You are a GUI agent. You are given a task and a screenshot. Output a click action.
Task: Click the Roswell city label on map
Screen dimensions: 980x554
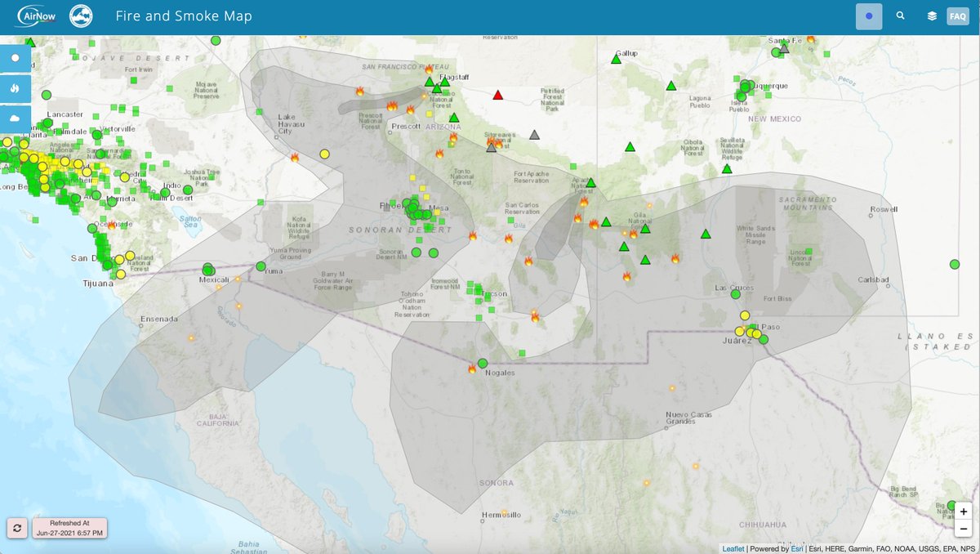pos(884,209)
